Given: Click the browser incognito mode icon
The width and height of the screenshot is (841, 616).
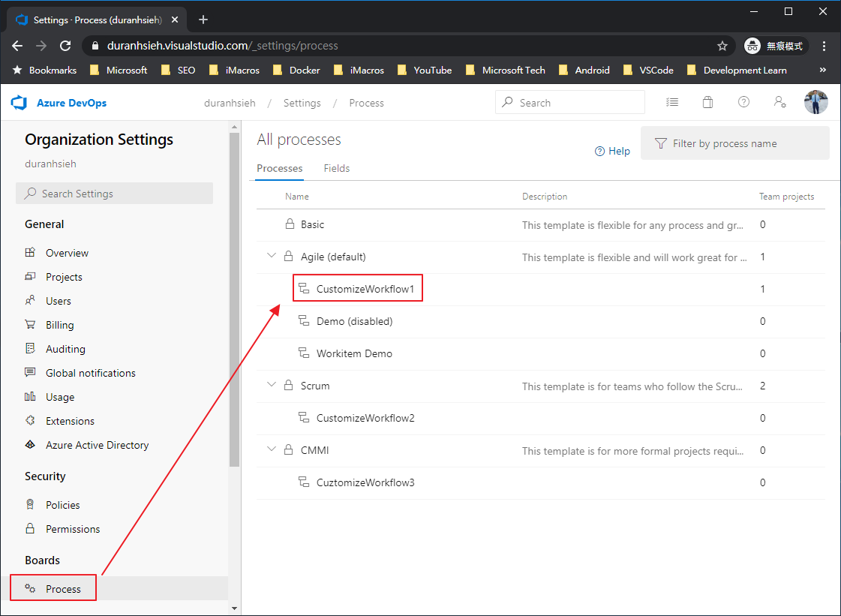Looking at the screenshot, I should point(751,45).
